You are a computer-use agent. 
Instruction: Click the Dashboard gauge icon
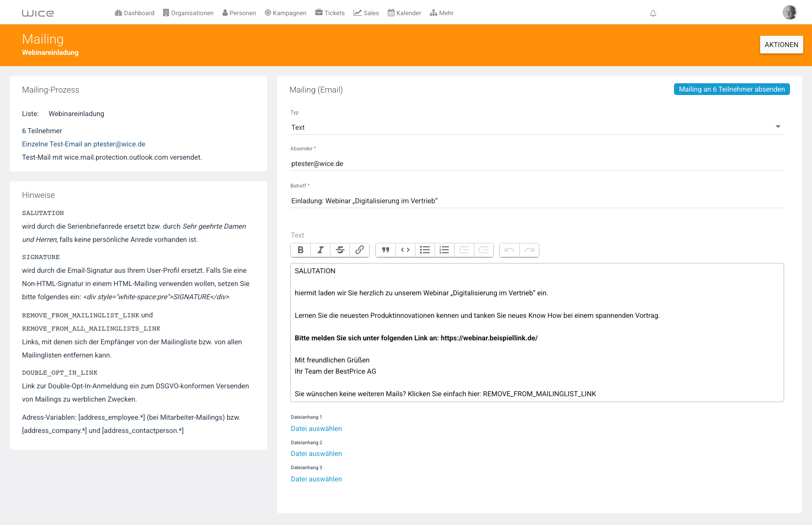pyautogui.click(x=118, y=13)
